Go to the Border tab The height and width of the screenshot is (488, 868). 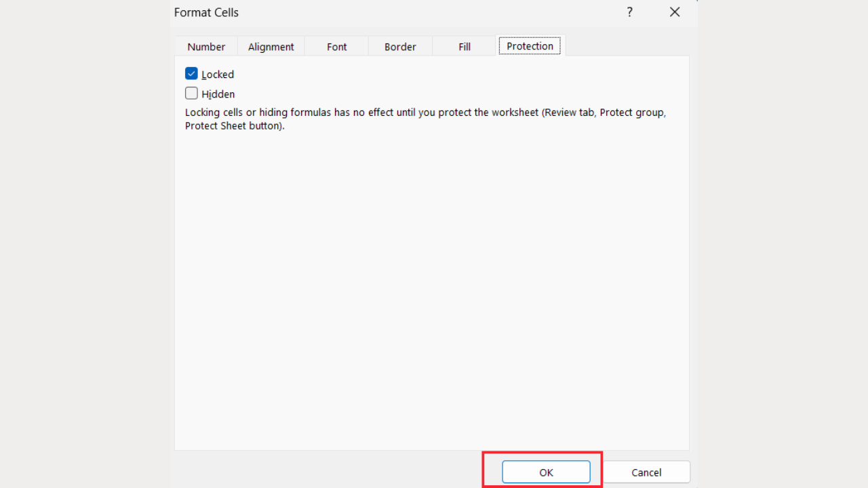click(x=400, y=47)
